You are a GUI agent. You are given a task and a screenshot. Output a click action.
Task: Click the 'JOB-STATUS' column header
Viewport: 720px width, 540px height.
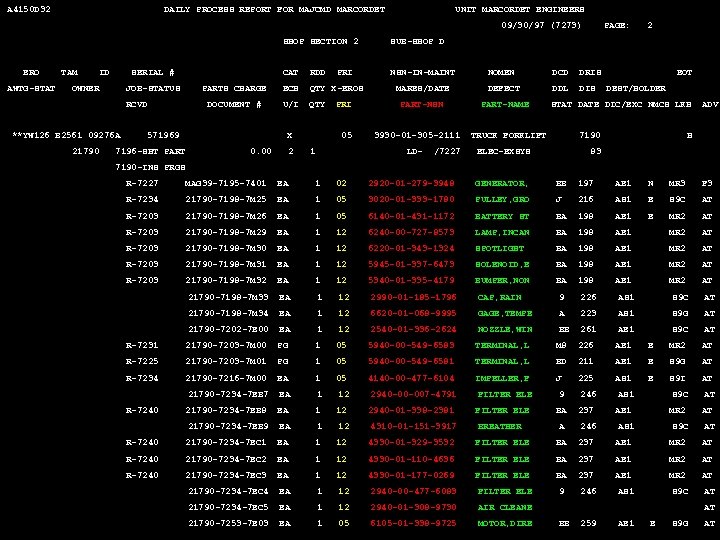(x=153, y=88)
